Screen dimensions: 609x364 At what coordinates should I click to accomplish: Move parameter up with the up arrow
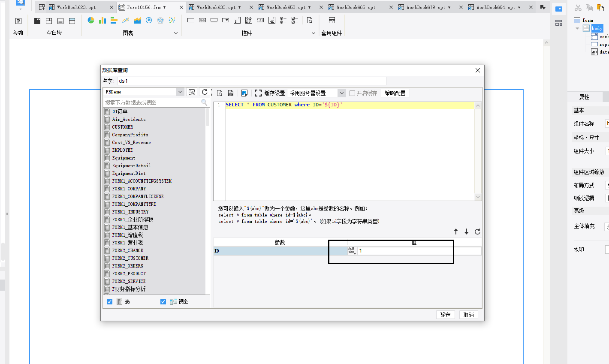coord(456,232)
